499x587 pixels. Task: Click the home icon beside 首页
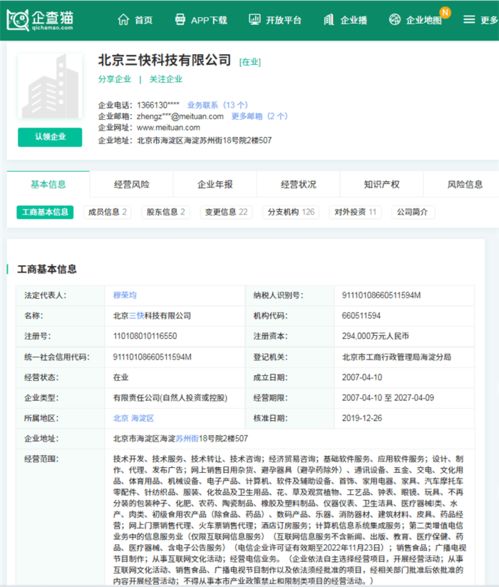[x=123, y=19]
